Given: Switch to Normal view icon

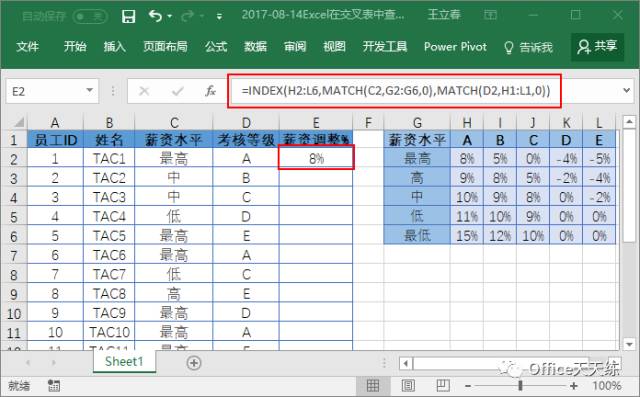Looking at the screenshot, I should point(373,385).
